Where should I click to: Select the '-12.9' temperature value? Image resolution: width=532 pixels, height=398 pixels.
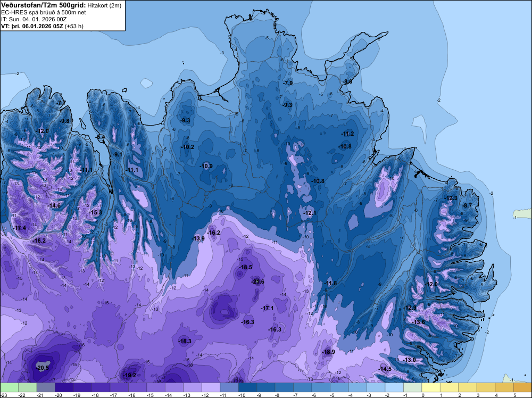[410, 308]
